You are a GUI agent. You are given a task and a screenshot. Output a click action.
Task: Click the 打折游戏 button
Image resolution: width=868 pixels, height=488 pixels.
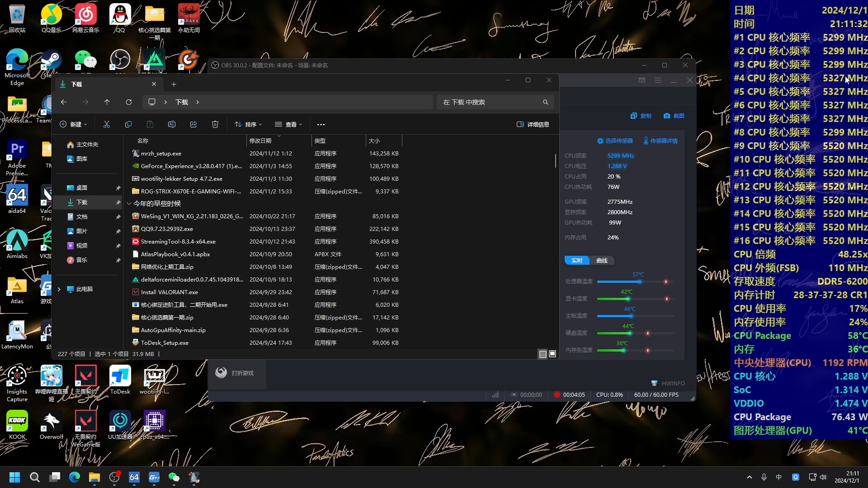(x=237, y=373)
